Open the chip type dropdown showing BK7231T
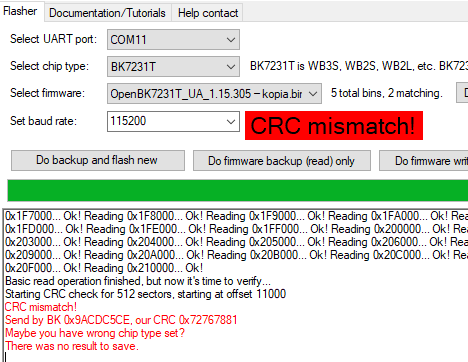Viewport: 468px width, 362px height. tap(173, 67)
